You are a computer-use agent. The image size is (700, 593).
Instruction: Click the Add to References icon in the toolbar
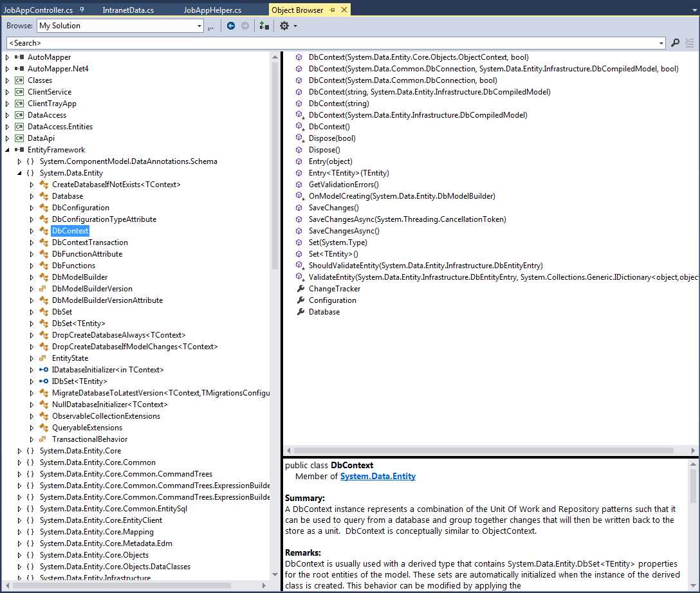pyautogui.click(x=264, y=26)
